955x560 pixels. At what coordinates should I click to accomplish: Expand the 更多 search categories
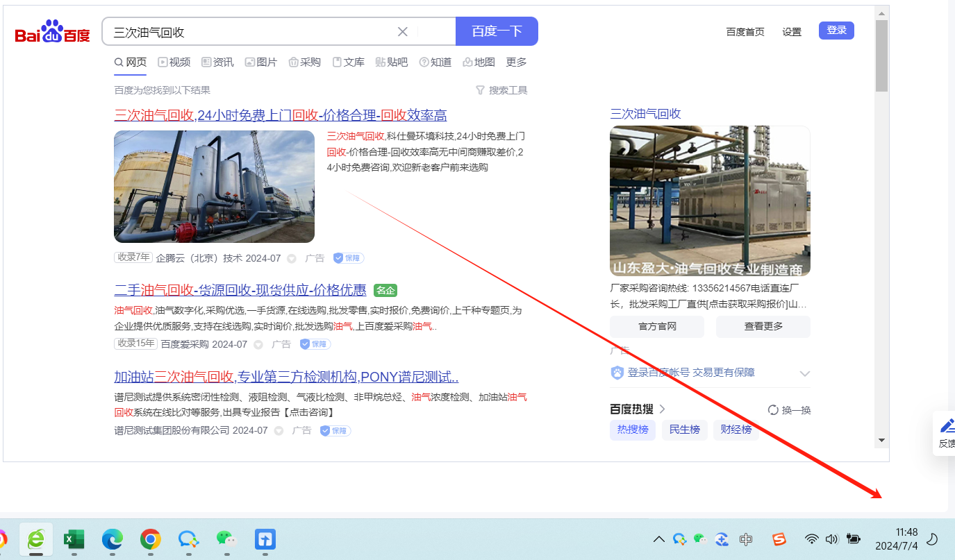[x=516, y=62]
